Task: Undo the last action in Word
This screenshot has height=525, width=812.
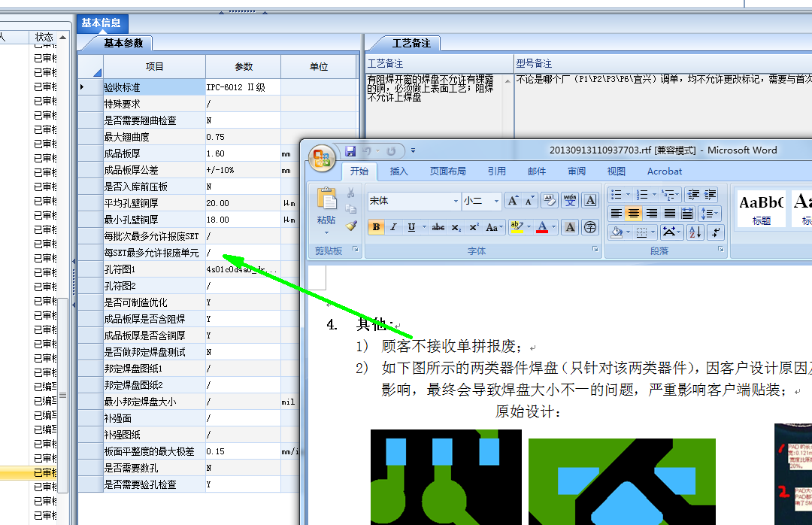Action: 367,151
